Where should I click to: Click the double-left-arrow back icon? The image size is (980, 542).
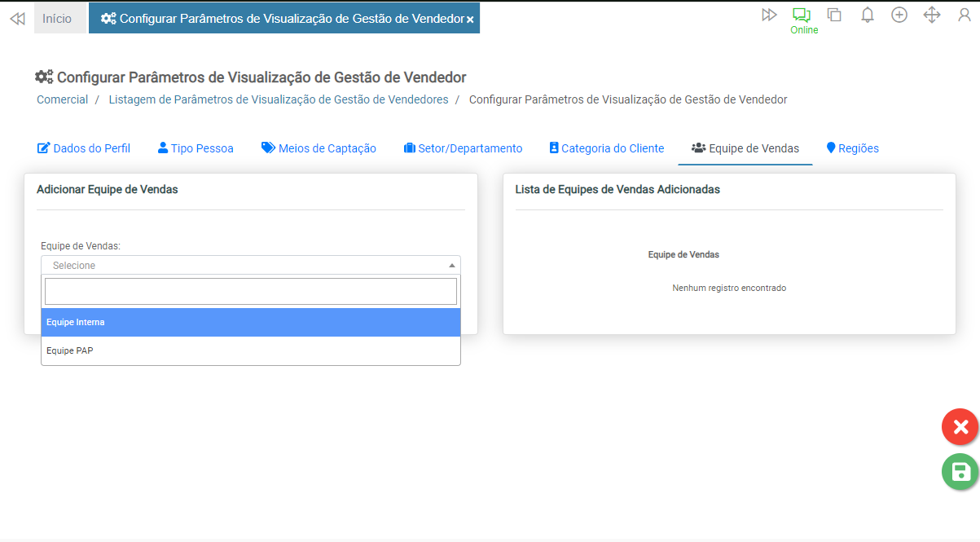(x=17, y=18)
